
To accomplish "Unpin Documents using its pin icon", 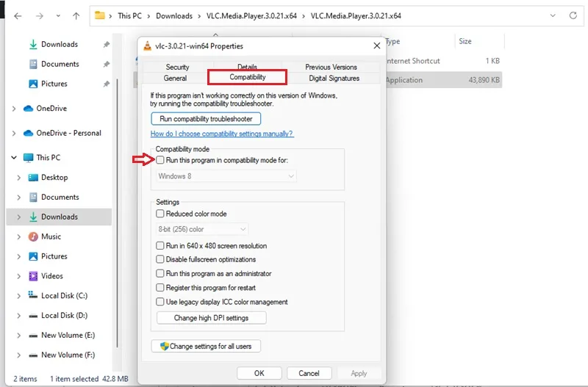I will (107, 65).
